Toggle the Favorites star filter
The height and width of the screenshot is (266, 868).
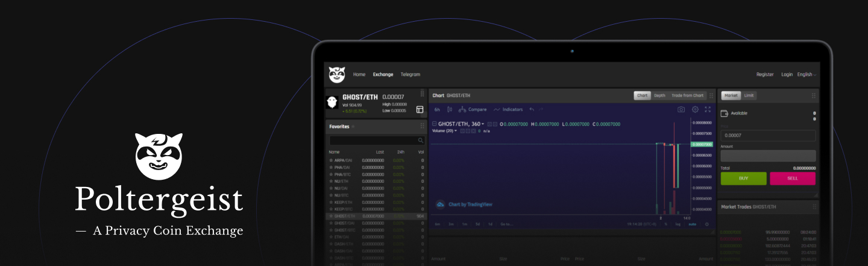coord(353,127)
